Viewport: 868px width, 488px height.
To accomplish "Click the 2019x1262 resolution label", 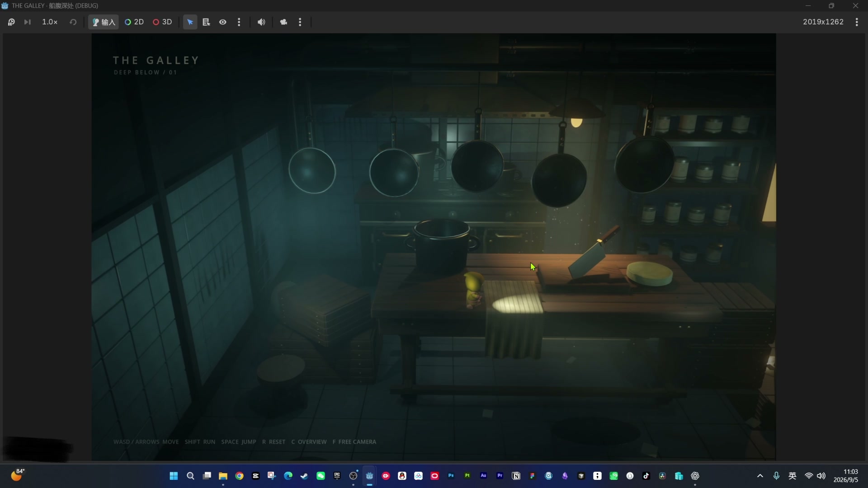I will click(x=823, y=22).
